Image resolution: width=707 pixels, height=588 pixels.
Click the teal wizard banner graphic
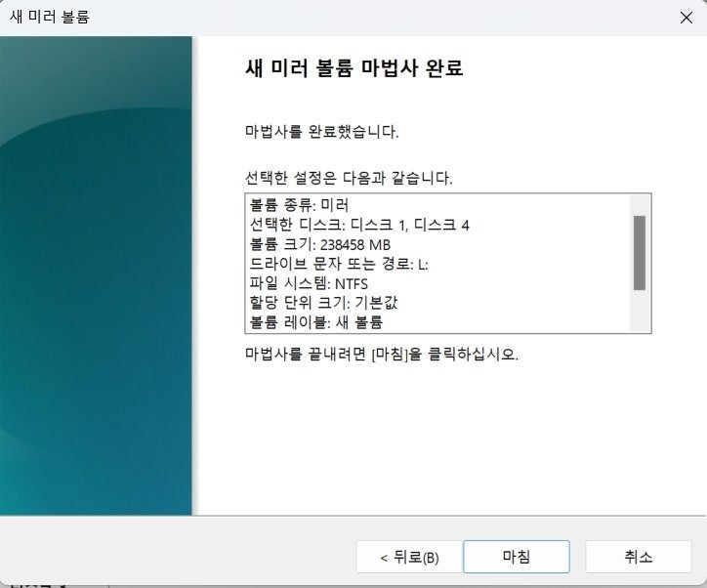[96, 275]
